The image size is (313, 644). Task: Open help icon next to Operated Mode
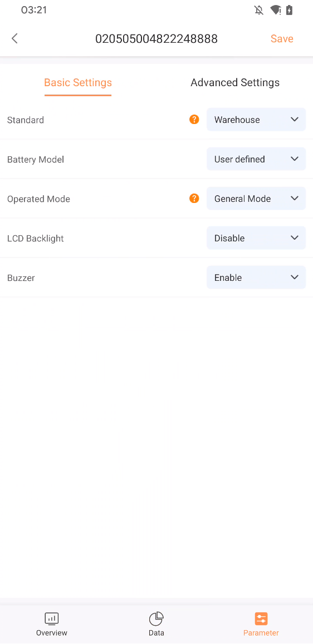(194, 199)
